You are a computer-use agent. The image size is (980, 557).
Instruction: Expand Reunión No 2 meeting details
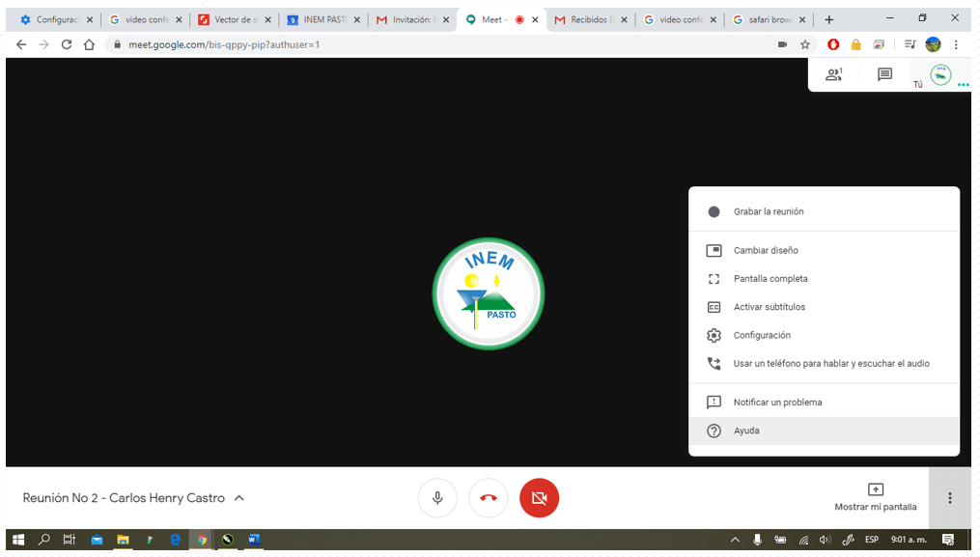(133, 498)
